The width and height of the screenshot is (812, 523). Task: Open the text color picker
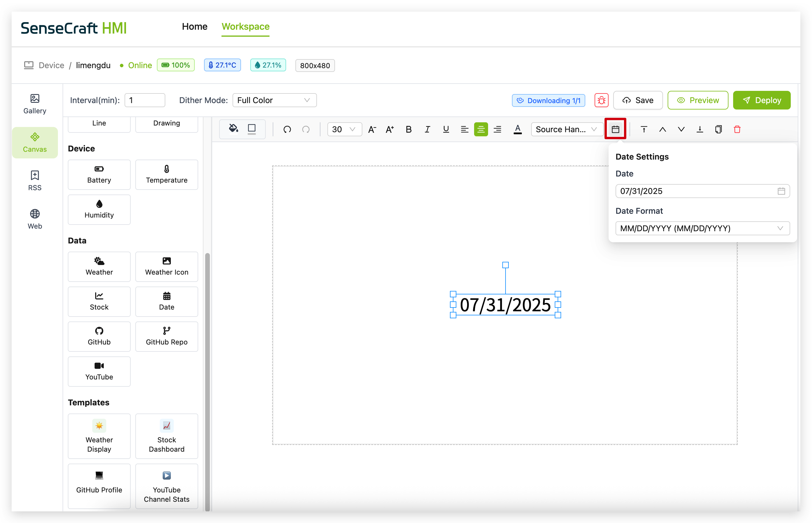coord(517,129)
